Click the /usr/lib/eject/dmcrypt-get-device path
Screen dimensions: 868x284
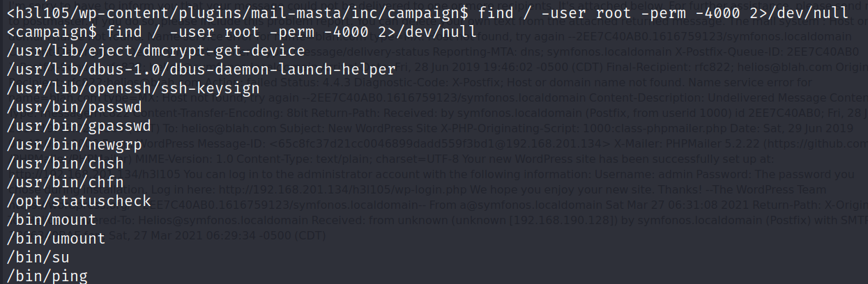(156, 51)
